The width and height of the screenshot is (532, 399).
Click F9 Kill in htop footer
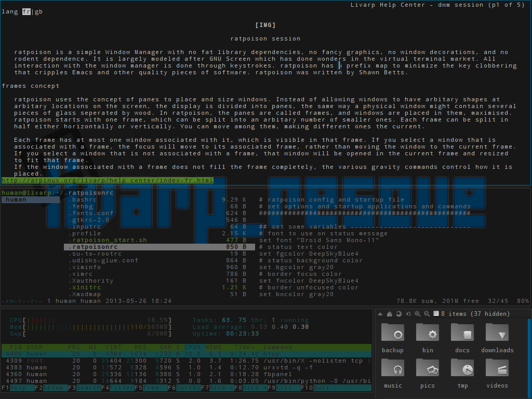284,388
